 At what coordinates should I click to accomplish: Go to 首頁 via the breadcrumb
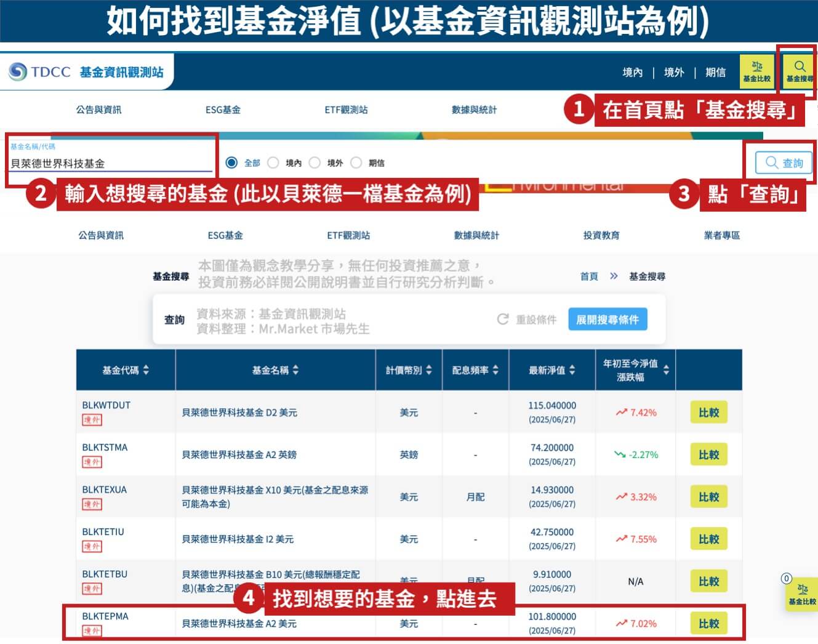click(x=589, y=276)
